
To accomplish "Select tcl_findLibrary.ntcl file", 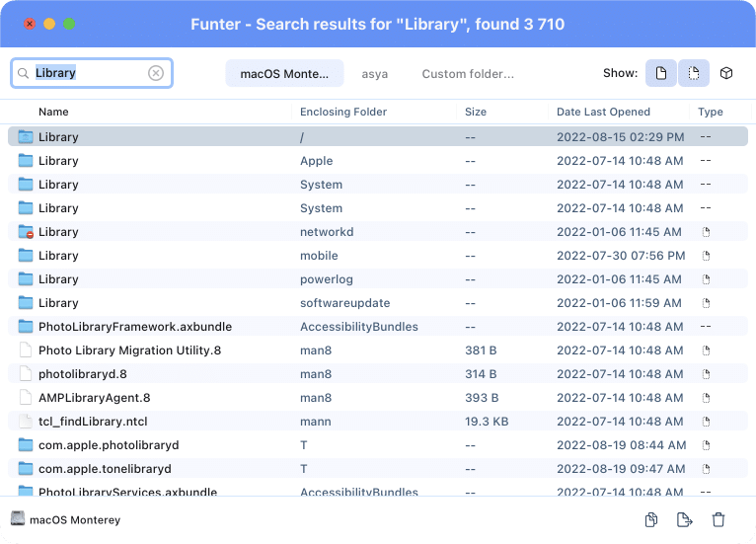I will click(x=378, y=421).
